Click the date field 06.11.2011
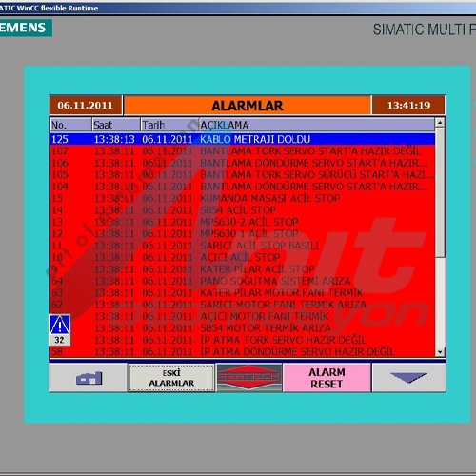 [x=86, y=106]
